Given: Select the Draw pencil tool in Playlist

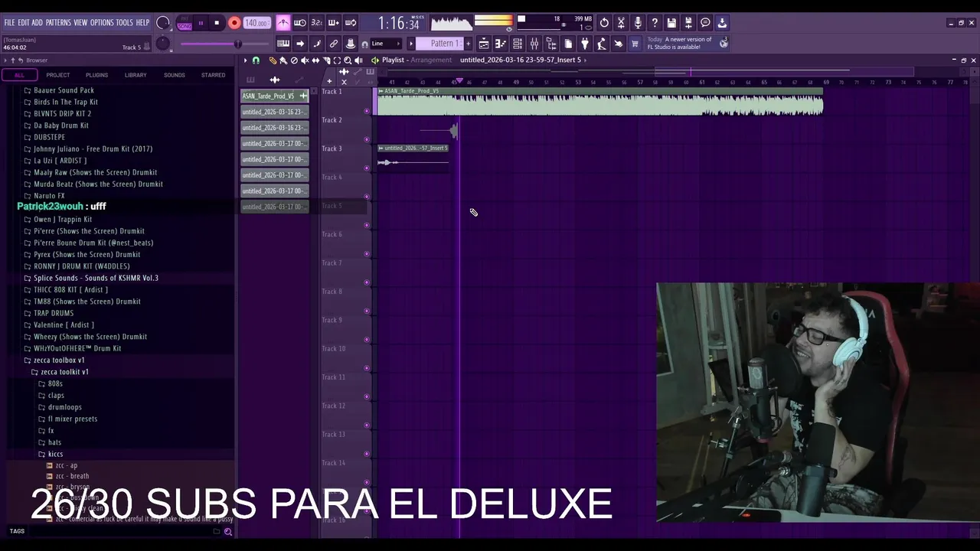Looking at the screenshot, I should (273, 60).
